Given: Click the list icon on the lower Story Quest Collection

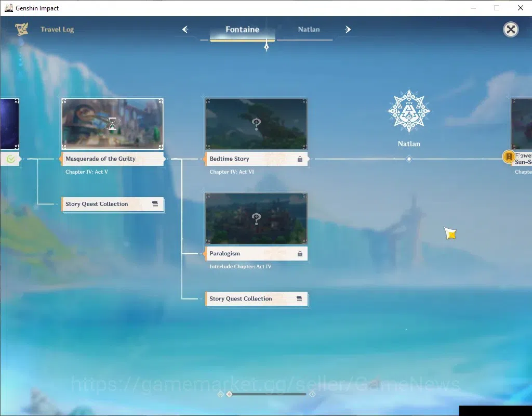Looking at the screenshot, I should coord(299,298).
